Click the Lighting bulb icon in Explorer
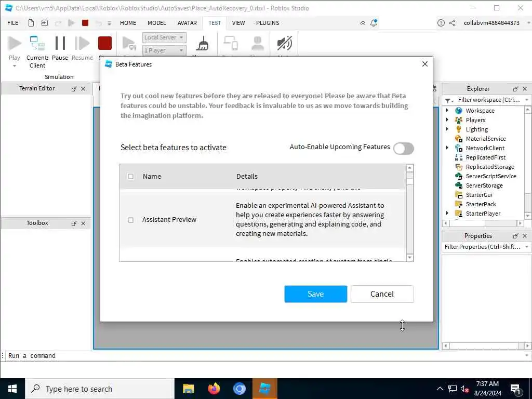The height and width of the screenshot is (399, 532). click(459, 129)
